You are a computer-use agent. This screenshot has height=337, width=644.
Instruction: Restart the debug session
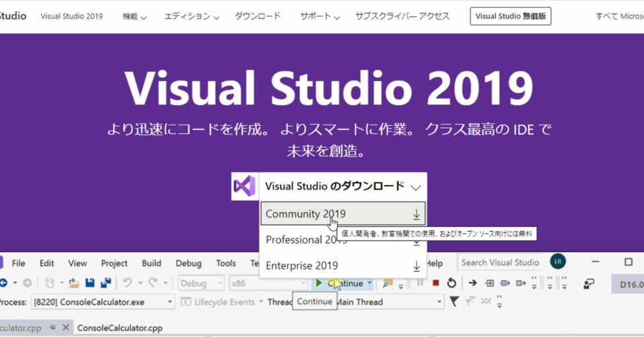451,283
